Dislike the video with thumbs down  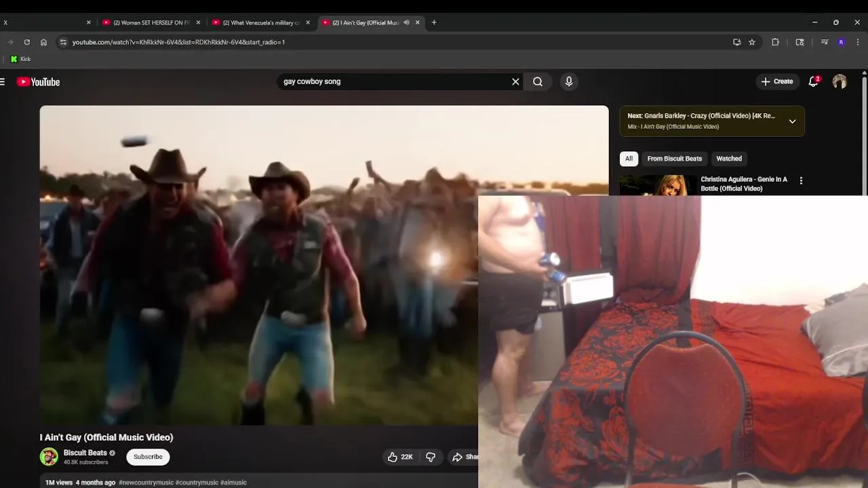[431, 457]
